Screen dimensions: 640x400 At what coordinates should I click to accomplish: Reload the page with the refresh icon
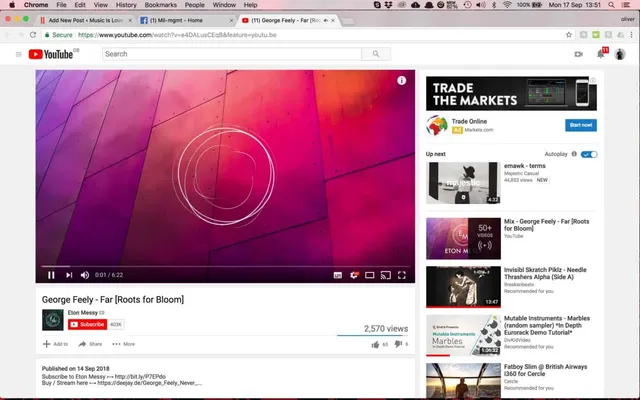click(x=33, y=35)
